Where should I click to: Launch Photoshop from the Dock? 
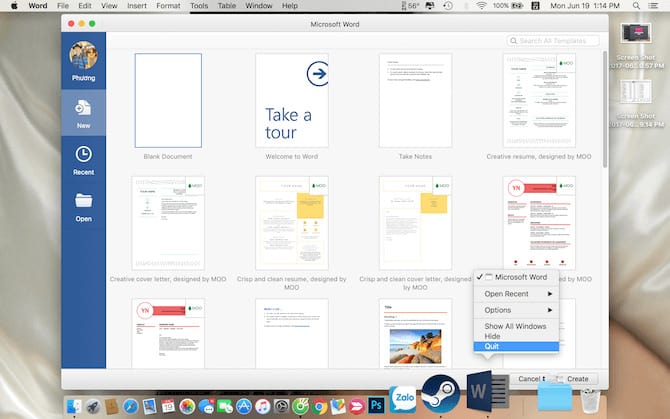pyautogui.click(x=376, y=406)
